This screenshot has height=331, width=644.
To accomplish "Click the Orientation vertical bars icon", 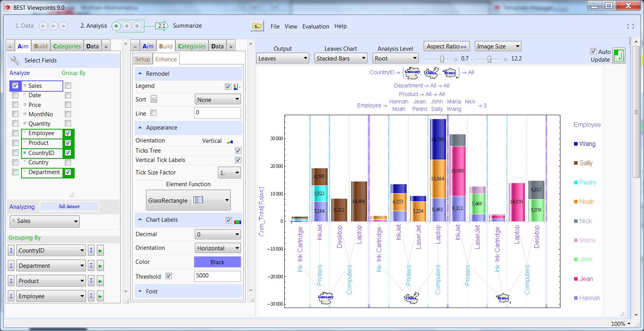I will click(x=230, y=141).
